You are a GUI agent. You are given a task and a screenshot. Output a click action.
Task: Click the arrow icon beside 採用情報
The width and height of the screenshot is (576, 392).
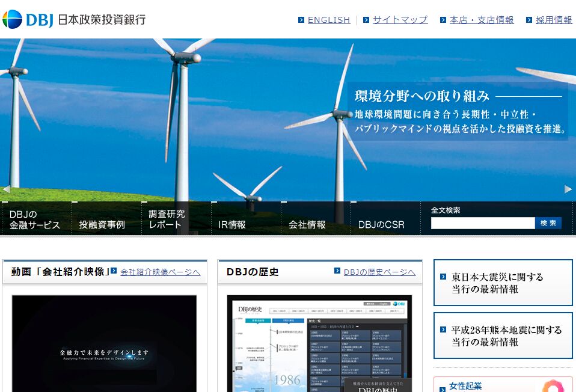tap(529, 20)
